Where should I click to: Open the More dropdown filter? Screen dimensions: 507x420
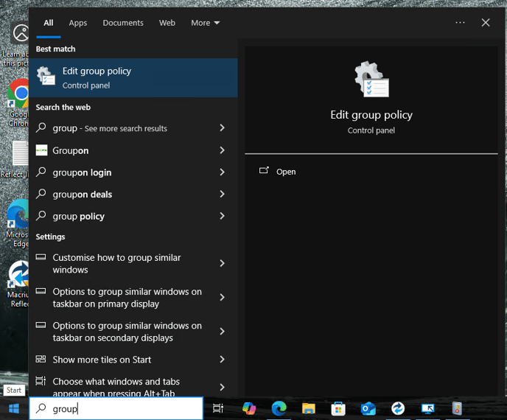tap(206, 23)
